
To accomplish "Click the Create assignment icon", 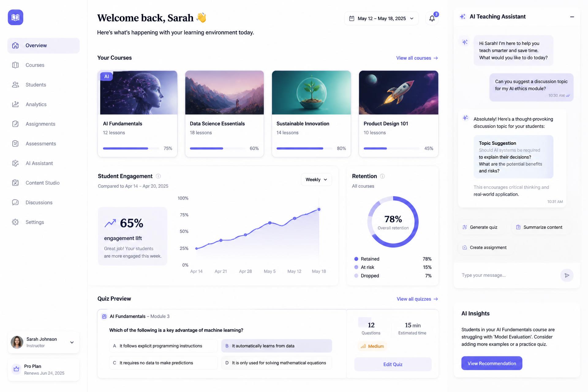I will (465, 247).
